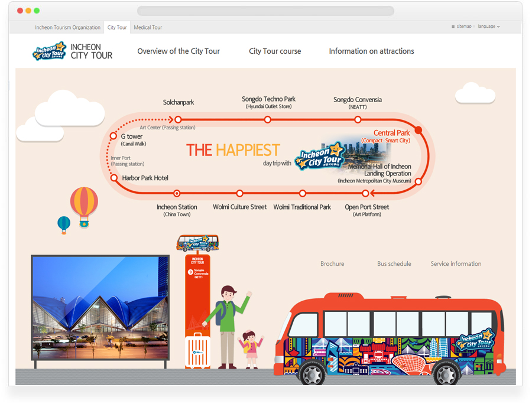Click the Wolmi Traditional Park label
The image size is (532, 404).
point(302,207)
